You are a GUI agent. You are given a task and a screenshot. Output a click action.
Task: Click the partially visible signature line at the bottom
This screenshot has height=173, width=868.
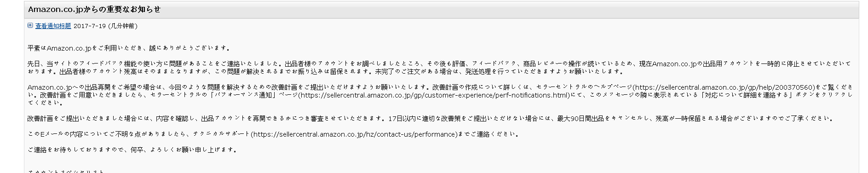66,171
